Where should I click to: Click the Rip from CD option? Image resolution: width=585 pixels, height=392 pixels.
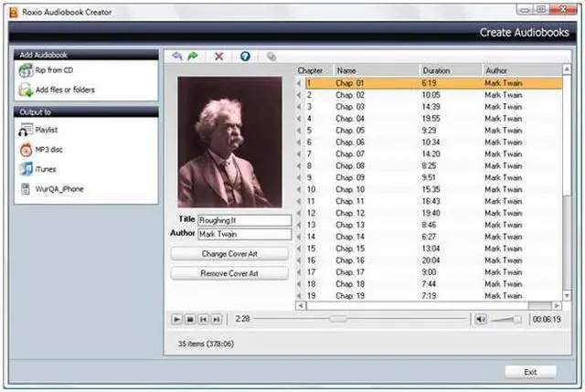click(x=55, y=71)
